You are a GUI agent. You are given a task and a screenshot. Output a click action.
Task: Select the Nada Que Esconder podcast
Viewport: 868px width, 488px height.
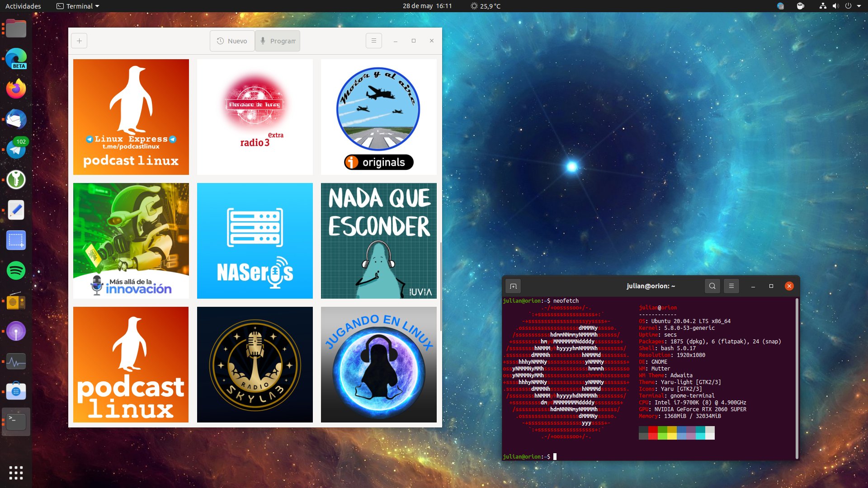378,241
